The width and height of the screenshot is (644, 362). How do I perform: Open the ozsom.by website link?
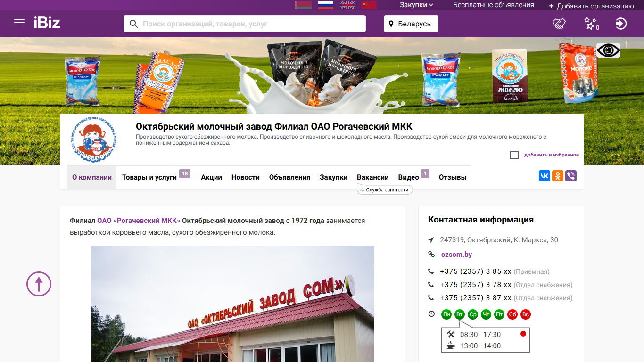point(456,255)
